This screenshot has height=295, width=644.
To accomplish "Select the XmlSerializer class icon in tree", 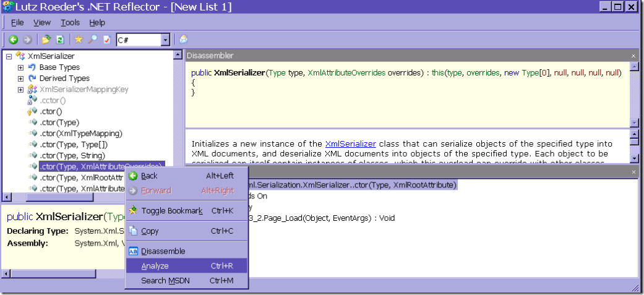I will coord(20,56).
